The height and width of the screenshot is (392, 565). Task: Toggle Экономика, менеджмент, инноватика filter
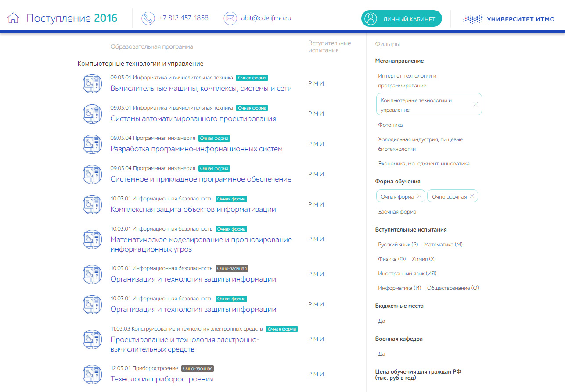424,164
